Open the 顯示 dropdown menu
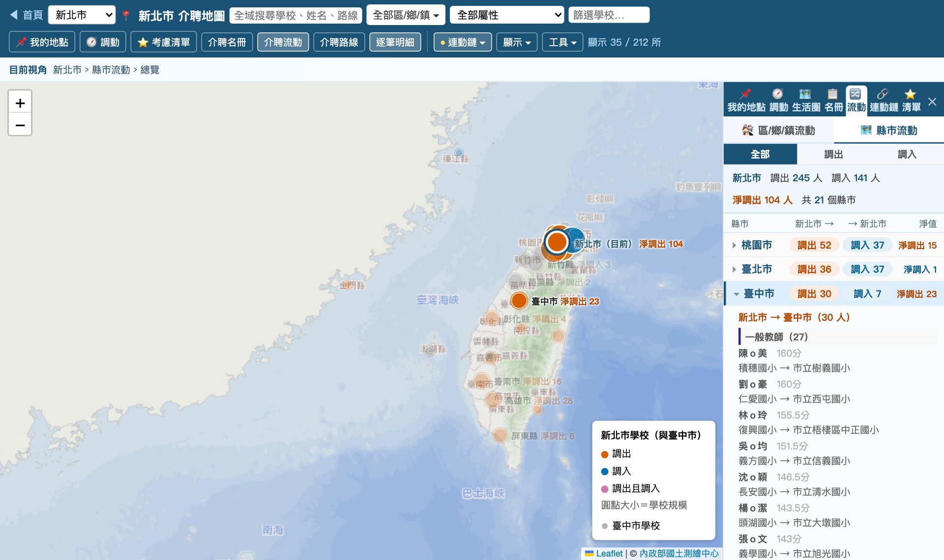 517,42
